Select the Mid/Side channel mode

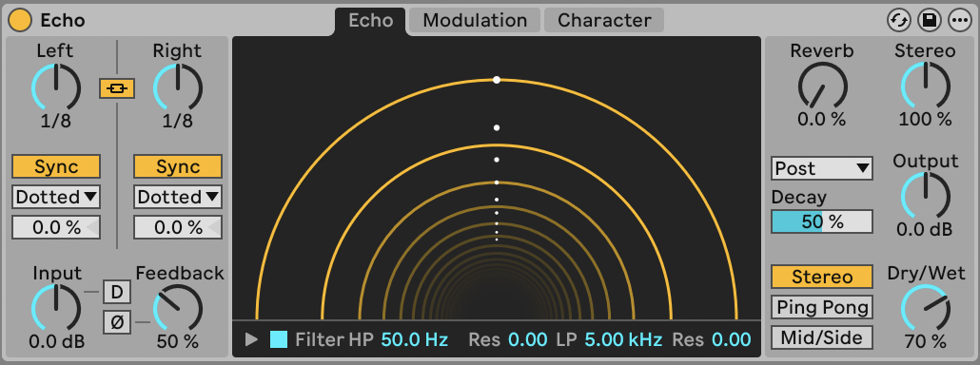(822, 337)
